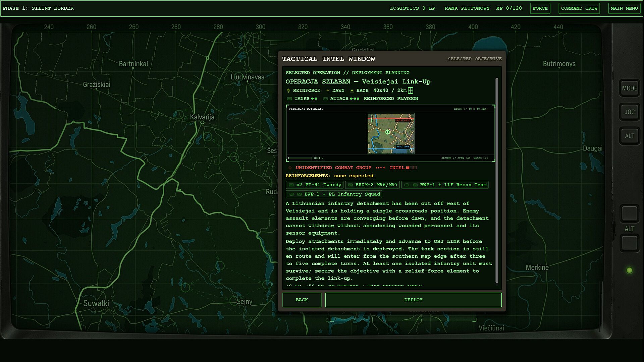Click the Suwałki label on the map
This screenshot has height=362, width=644.
(96, 303)
